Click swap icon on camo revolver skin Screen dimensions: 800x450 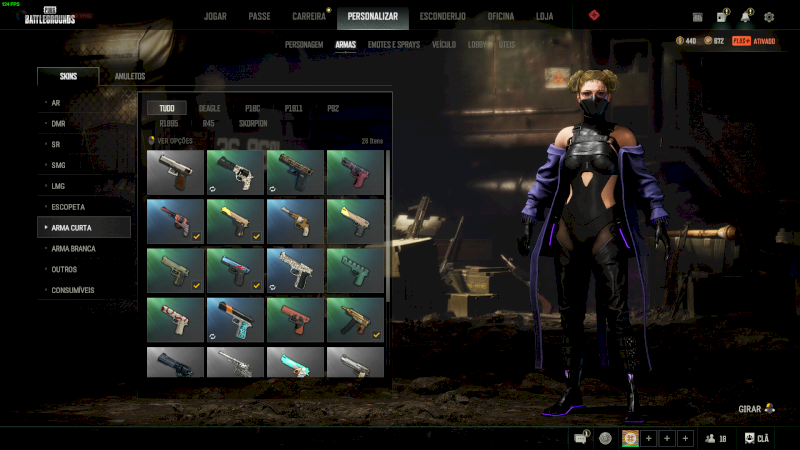[x=212, y=189]
